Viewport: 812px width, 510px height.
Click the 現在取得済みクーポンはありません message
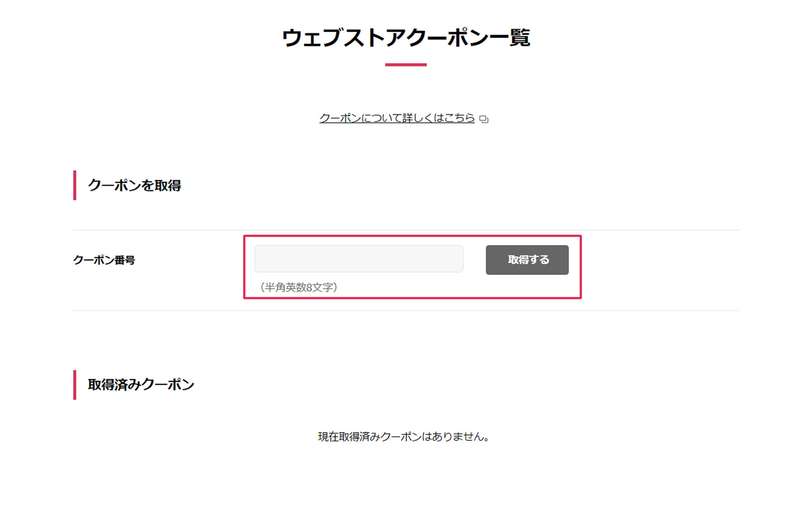(x=404, y=437)
